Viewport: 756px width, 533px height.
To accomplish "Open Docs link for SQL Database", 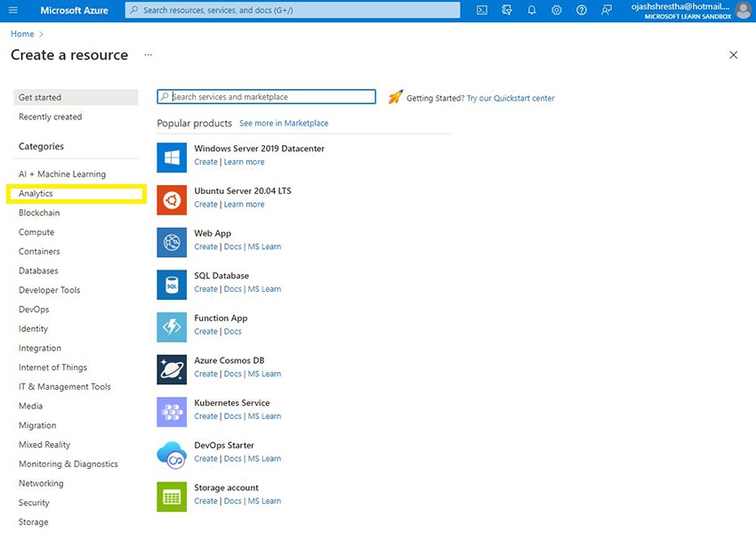I will pos(232,289).
